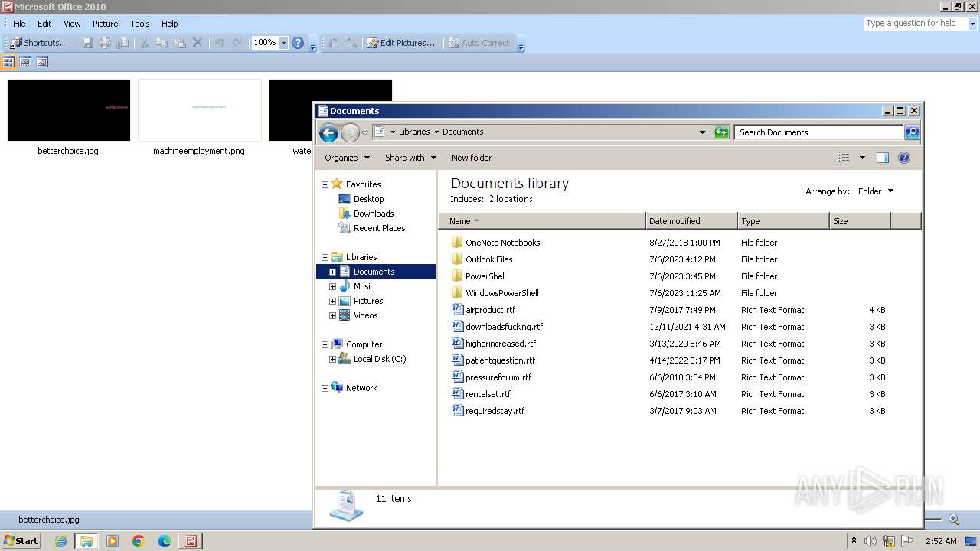Open the Help menu in Picture Manager
This screenshot has width=980, height=551.
[x=170, y=24]
